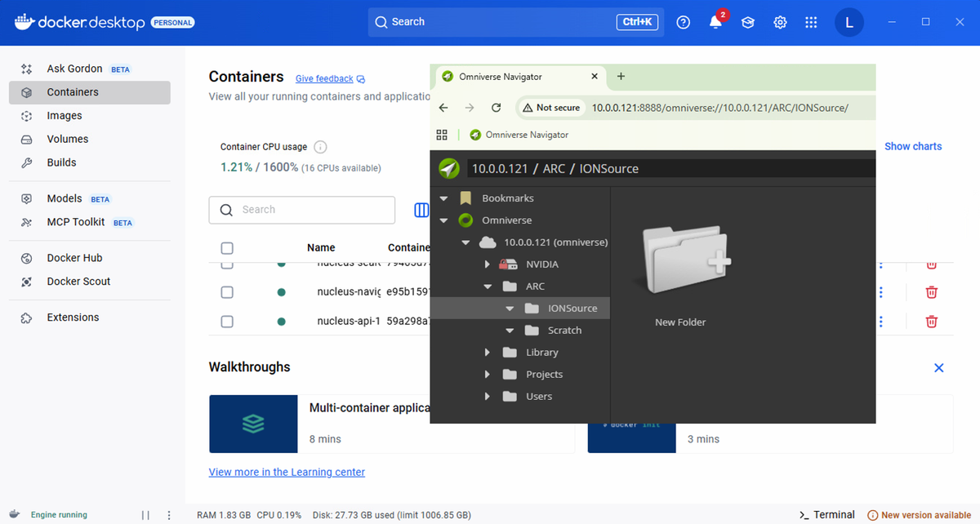This screenshot has width=980, height=524.
Task: Click Show charts link
Action: pyautogui.click(x=913, y=147)
